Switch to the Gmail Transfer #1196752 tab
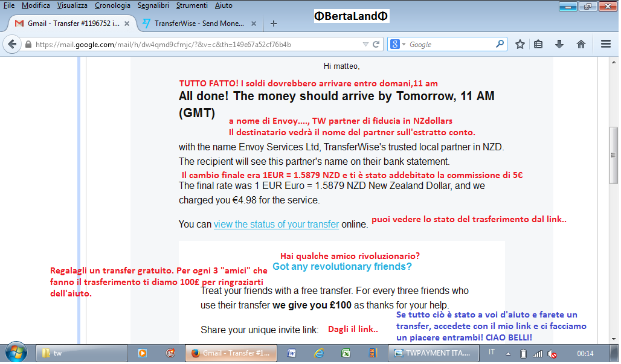 72,24
